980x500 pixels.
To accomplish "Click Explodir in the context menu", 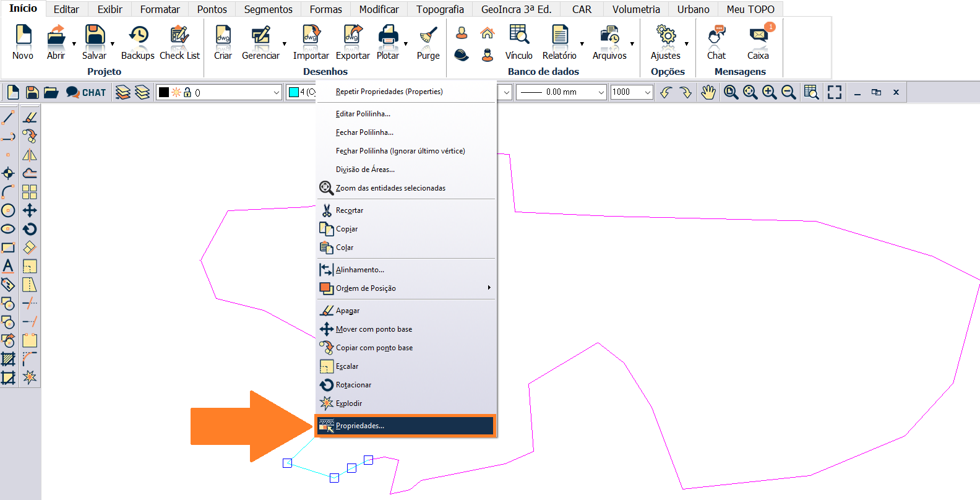I will click(x=349, y=403).
